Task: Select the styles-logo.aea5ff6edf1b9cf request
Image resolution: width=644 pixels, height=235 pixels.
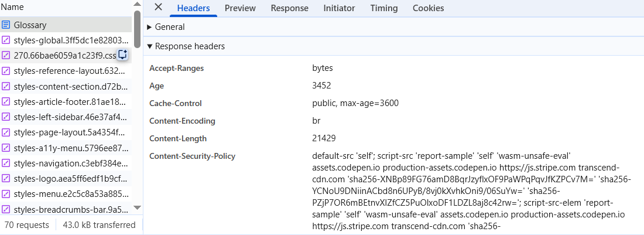Action: pyautogui.click(x=66, y=179)
